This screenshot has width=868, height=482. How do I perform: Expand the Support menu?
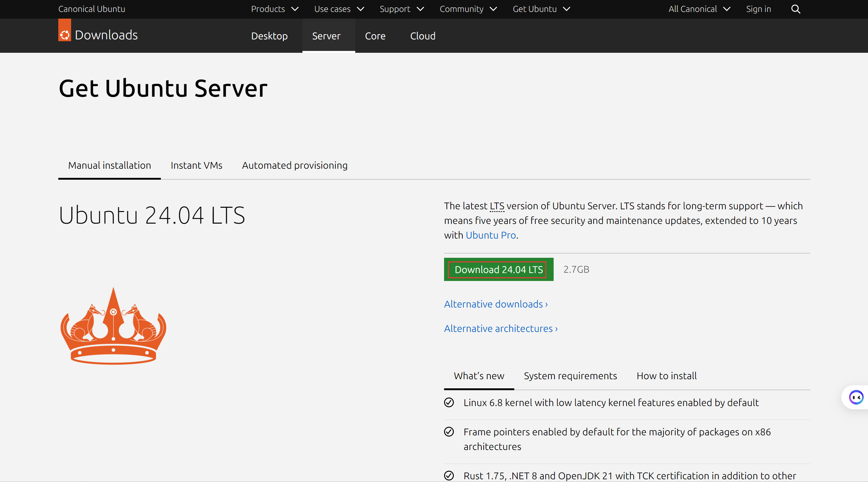tap(402, 9)
